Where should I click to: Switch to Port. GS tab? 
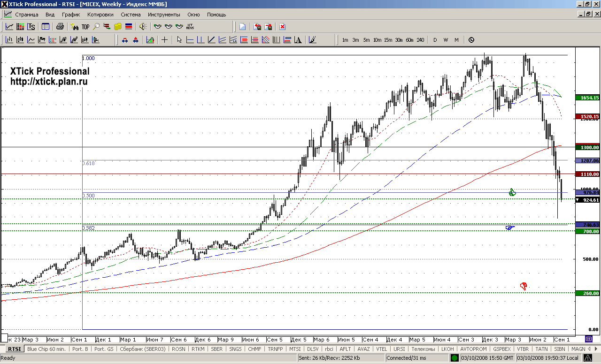click(104, 349)
